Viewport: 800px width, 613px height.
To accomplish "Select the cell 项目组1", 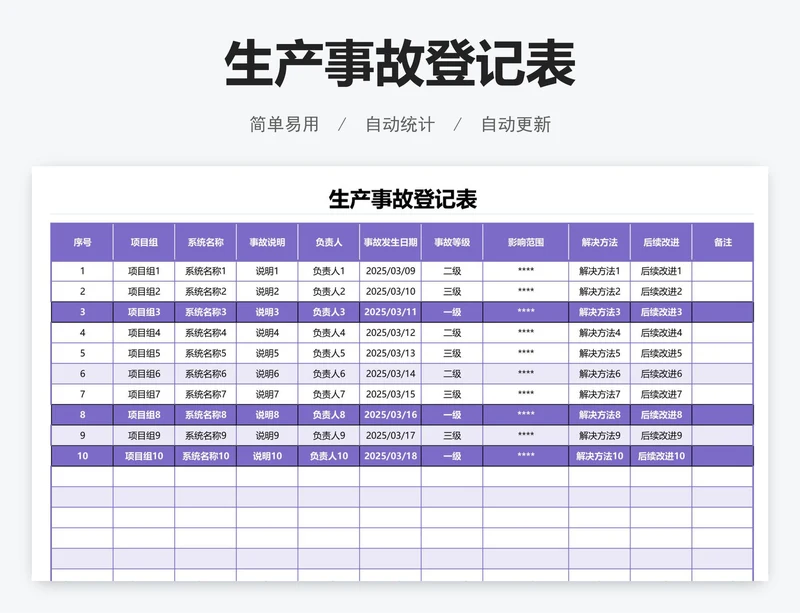I will (x=144, y=271).
